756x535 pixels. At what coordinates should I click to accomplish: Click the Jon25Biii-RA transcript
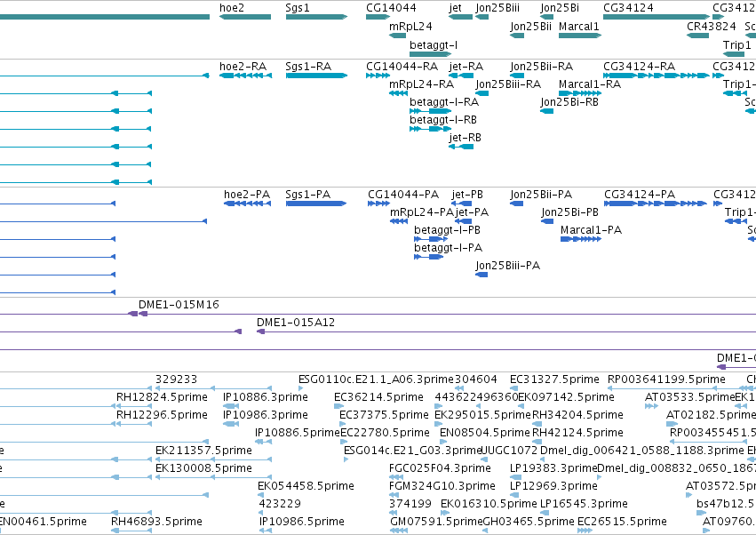482,93
